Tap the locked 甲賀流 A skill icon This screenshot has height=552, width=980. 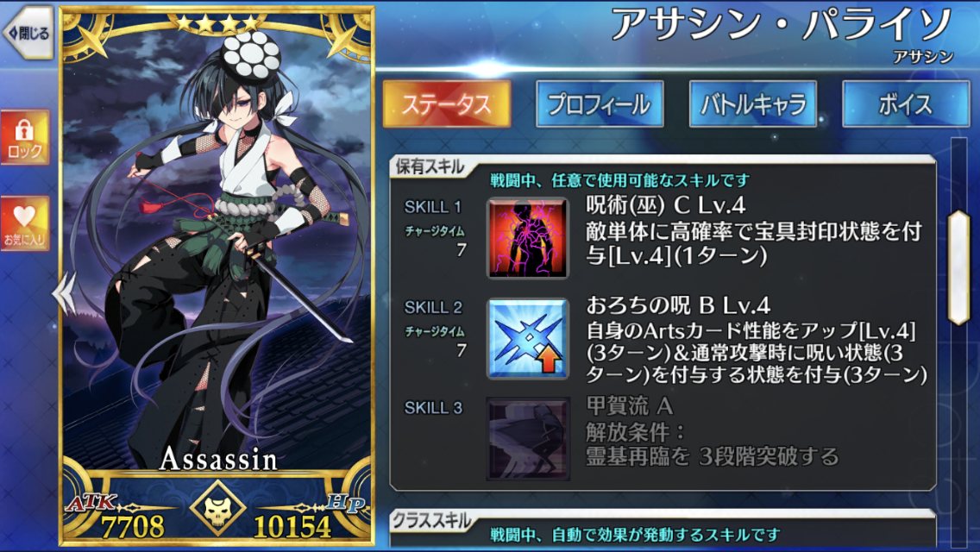coord(527,438)
